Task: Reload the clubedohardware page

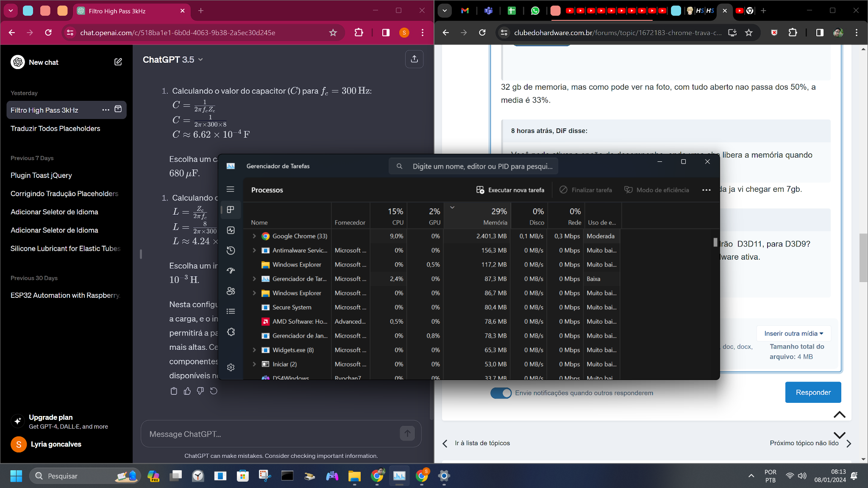Action: 482,33
